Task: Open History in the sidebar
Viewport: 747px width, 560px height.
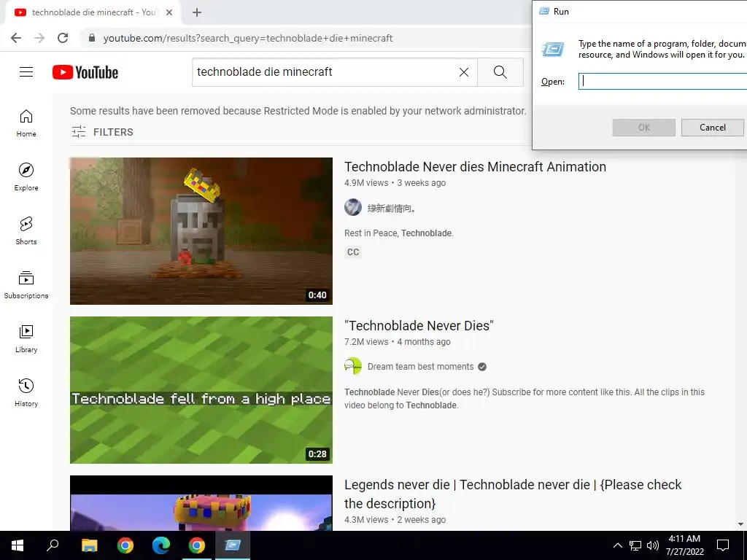Action: click(26, 392)
